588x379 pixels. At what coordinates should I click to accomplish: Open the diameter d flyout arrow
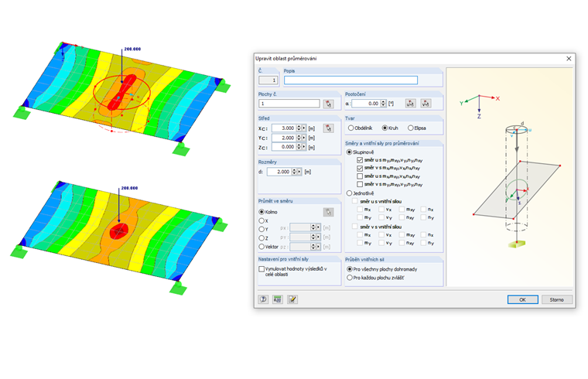(x=299, y=172)
